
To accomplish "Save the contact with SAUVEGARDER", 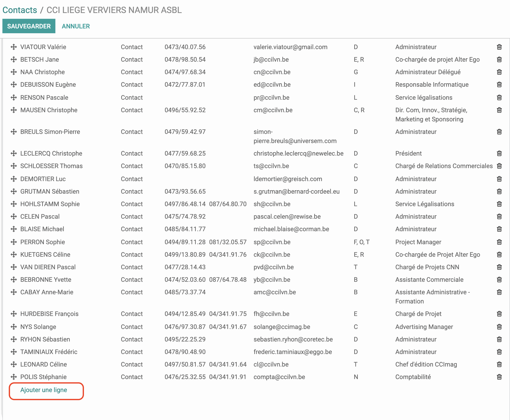I will [29, 26].
